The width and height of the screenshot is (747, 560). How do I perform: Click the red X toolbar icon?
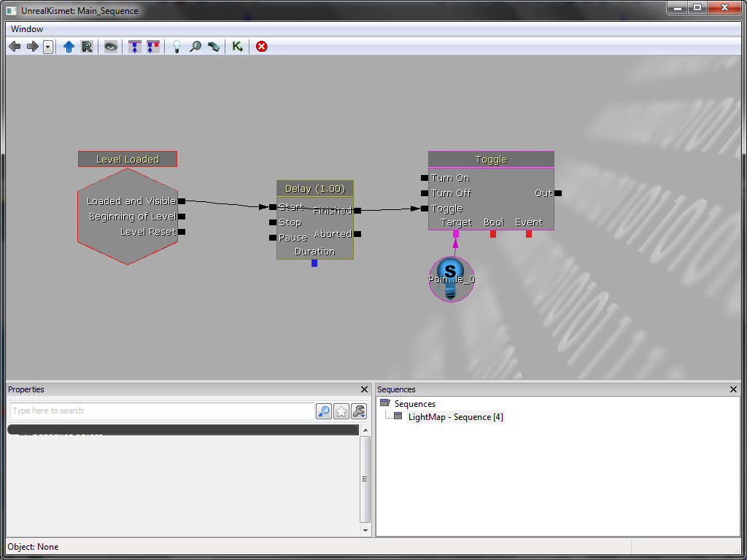click(261, 47)
